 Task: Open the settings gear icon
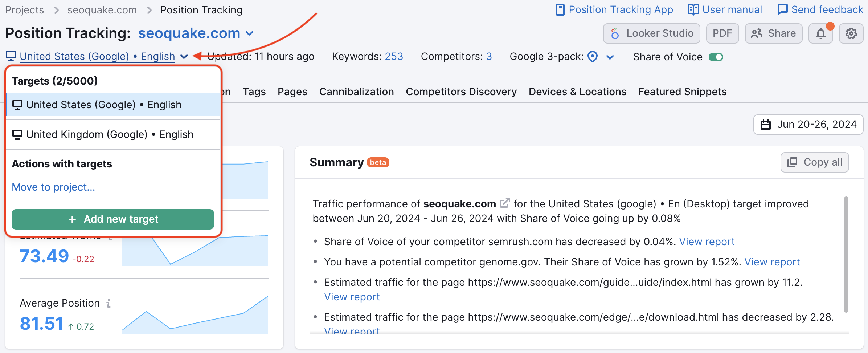pos(851,33)
